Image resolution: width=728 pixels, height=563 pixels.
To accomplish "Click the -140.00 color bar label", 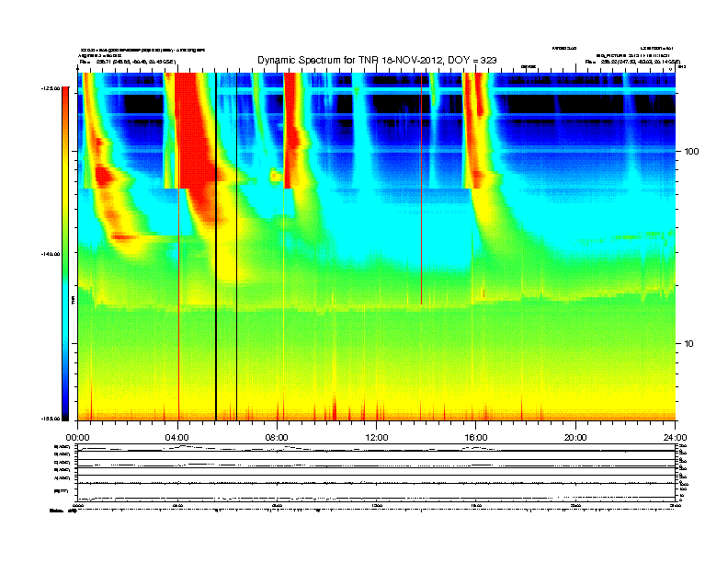I will (51, 254).
